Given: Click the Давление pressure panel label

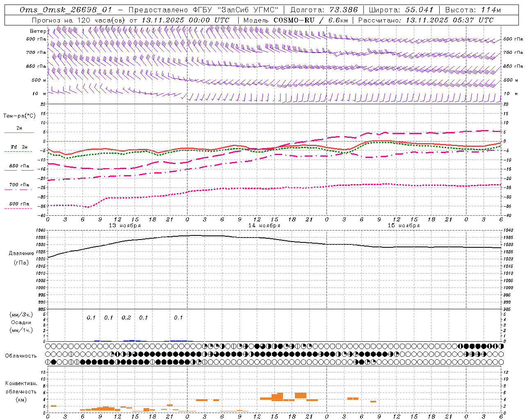Looking at the screenshot, I should [x=21, y=253].
